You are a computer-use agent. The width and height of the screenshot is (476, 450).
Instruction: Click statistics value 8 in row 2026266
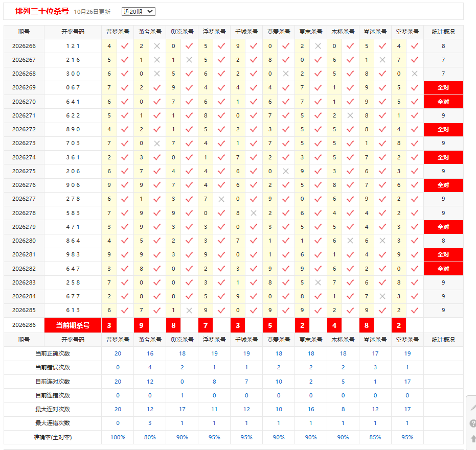(x=443, y=46)
